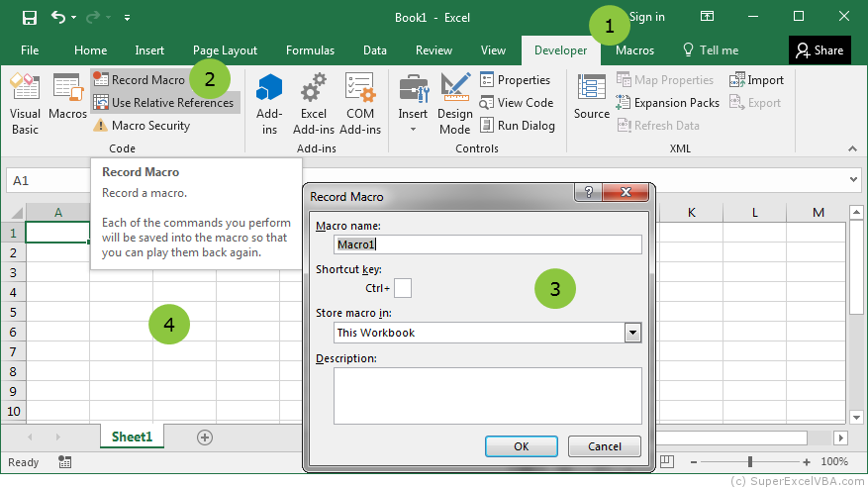The width and height of the screenshot is (868, 487).
Task: Open Macro Security settings
Action: (x=143, y=126)
